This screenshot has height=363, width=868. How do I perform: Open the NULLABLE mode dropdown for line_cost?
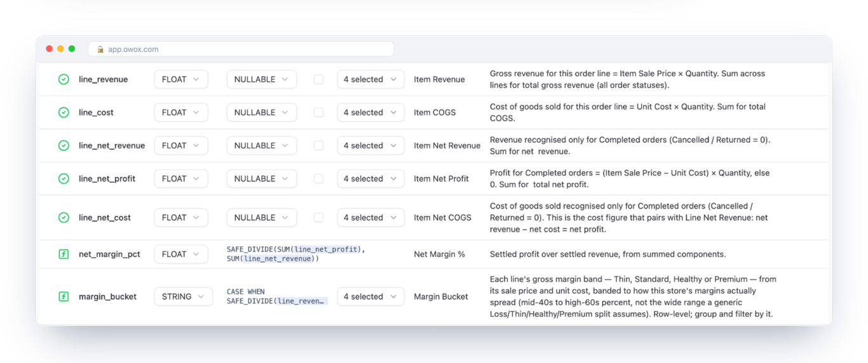(262, 112)
